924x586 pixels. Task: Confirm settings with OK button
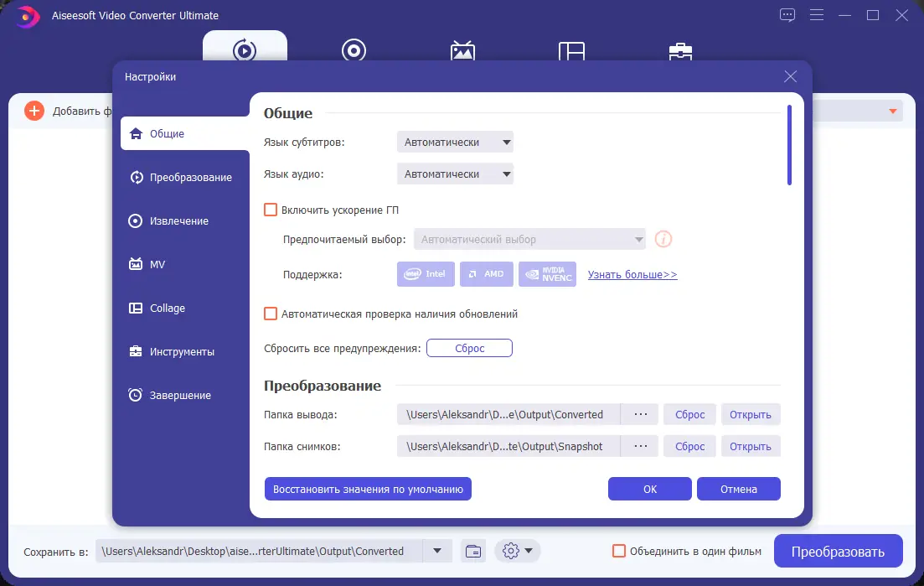coord(650,490)
